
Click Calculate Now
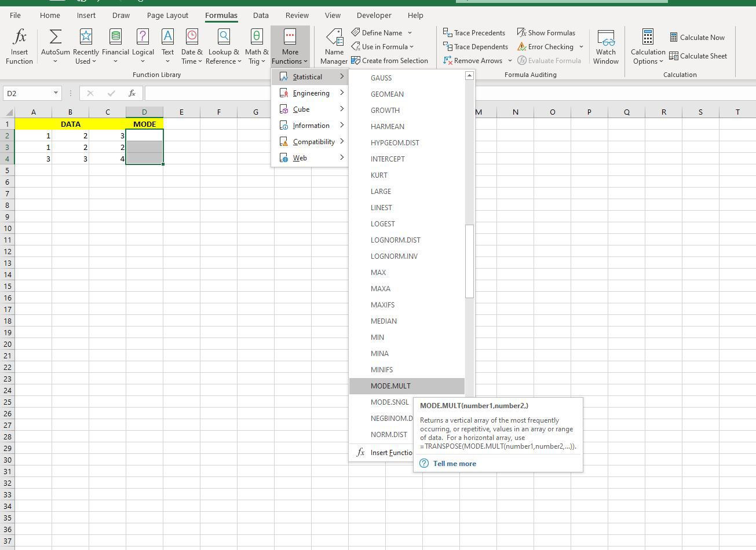[697, 38]
